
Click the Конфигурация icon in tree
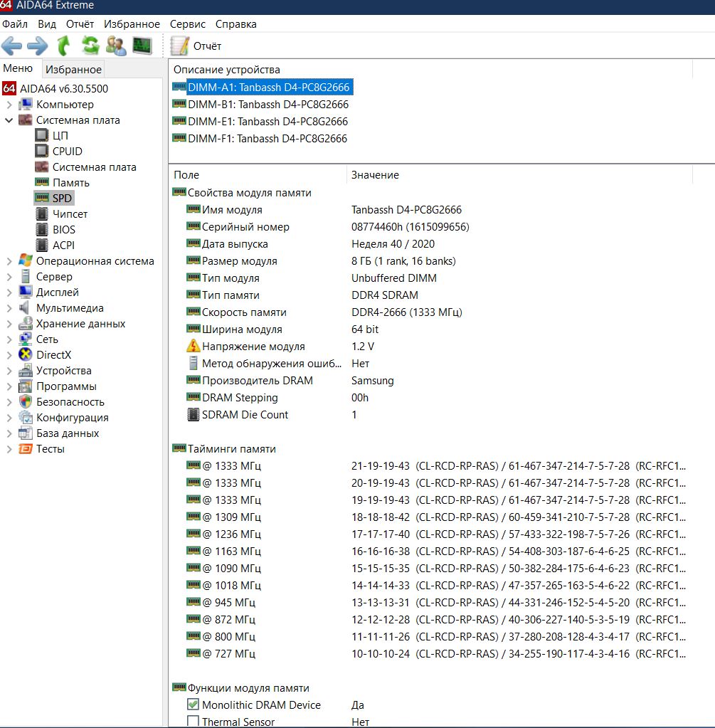click(26, 418)
